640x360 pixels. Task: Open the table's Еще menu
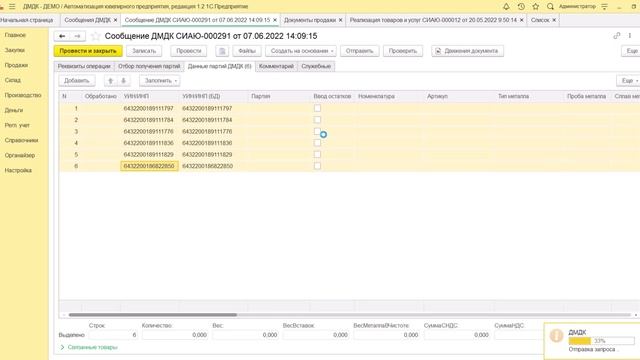(x=629, y=81)
